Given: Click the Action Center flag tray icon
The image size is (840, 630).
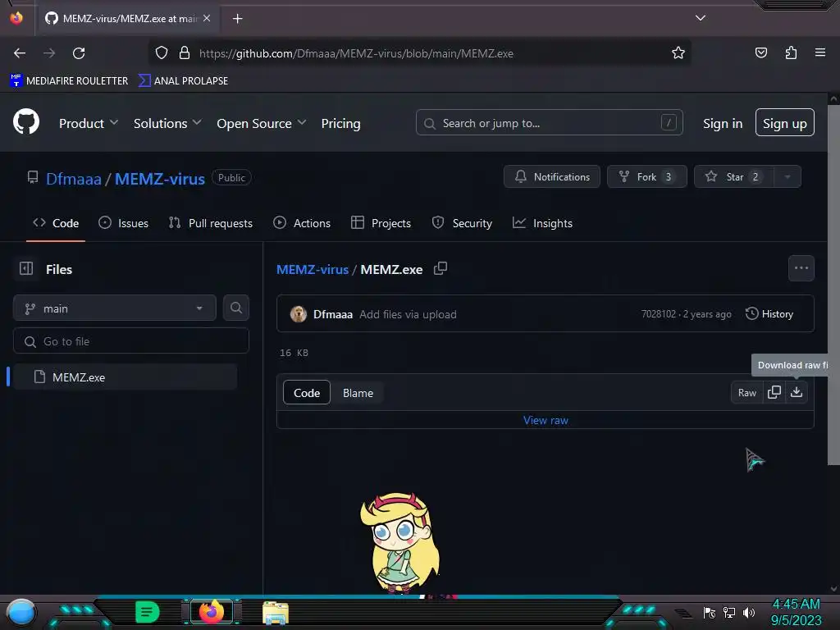Looking at the screenshot, I should pos(710,612).
